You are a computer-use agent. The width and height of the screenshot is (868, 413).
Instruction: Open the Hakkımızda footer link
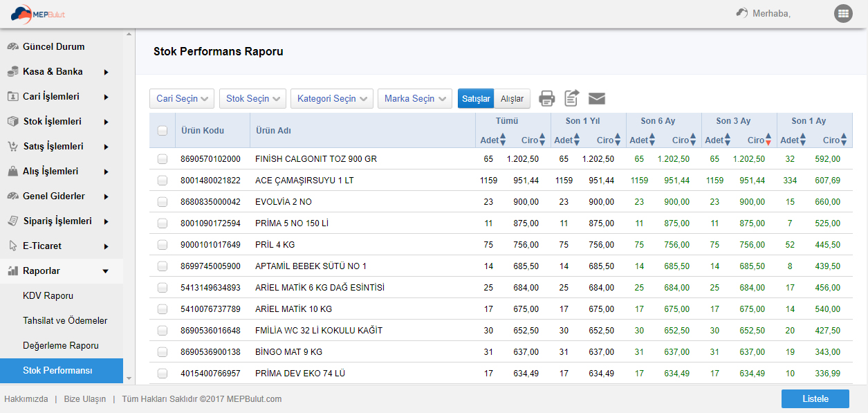[26, 399]
